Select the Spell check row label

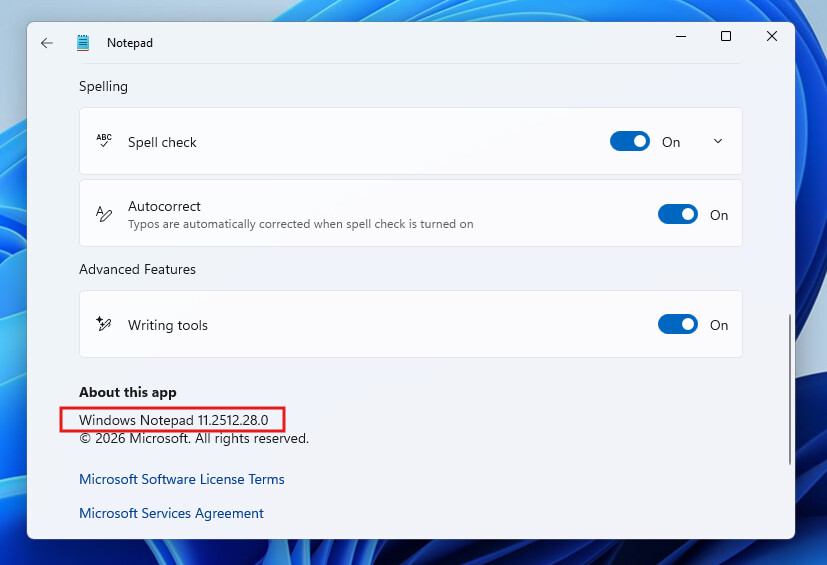point(162,142)
